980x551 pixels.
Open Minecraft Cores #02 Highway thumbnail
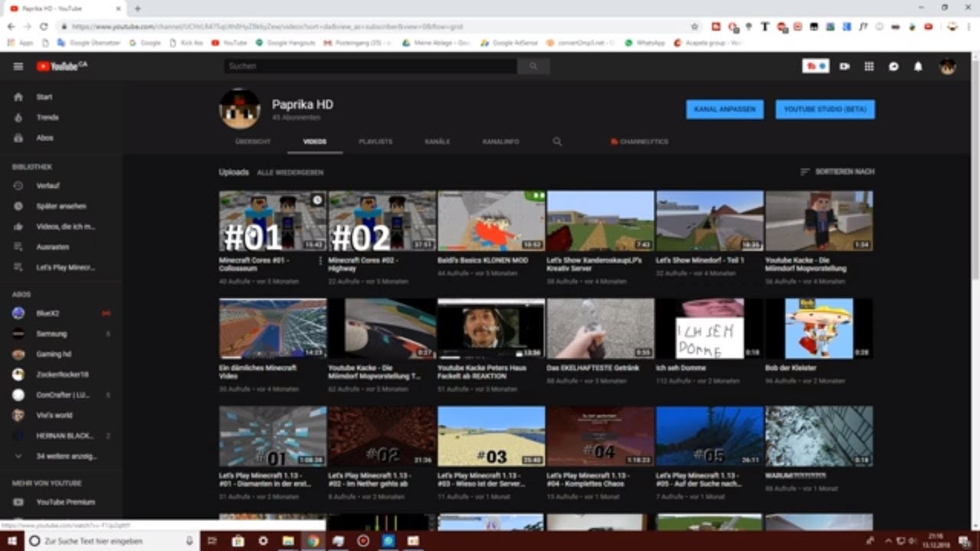382,221
